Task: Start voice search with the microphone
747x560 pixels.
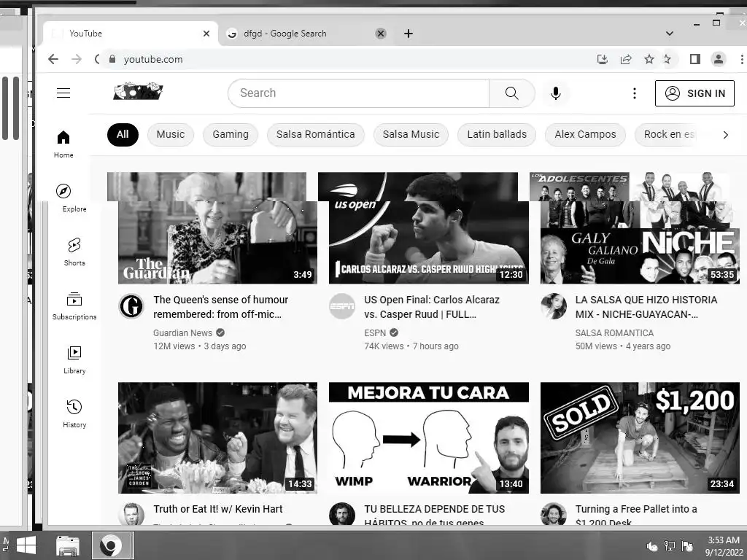Action: [x=555, y=93]
